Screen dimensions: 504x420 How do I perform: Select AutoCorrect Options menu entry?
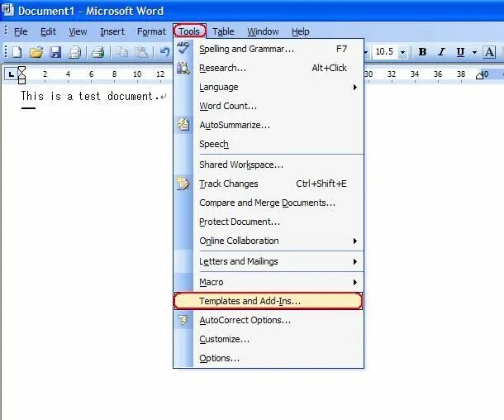click(269, 320)
